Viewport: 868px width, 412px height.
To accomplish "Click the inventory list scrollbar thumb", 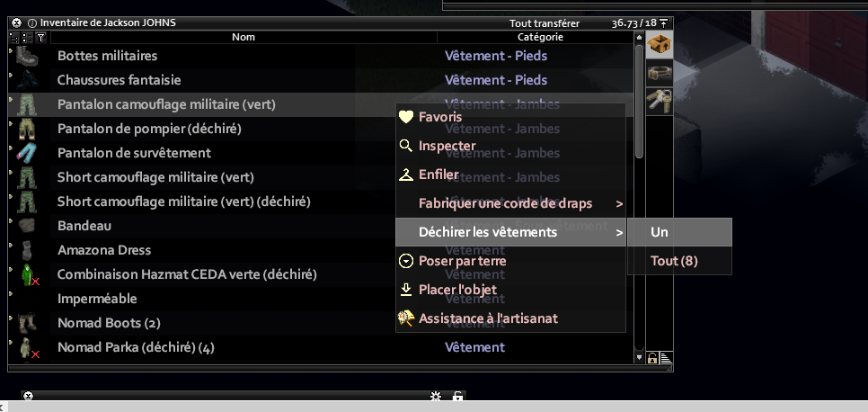I will [640, 101].
